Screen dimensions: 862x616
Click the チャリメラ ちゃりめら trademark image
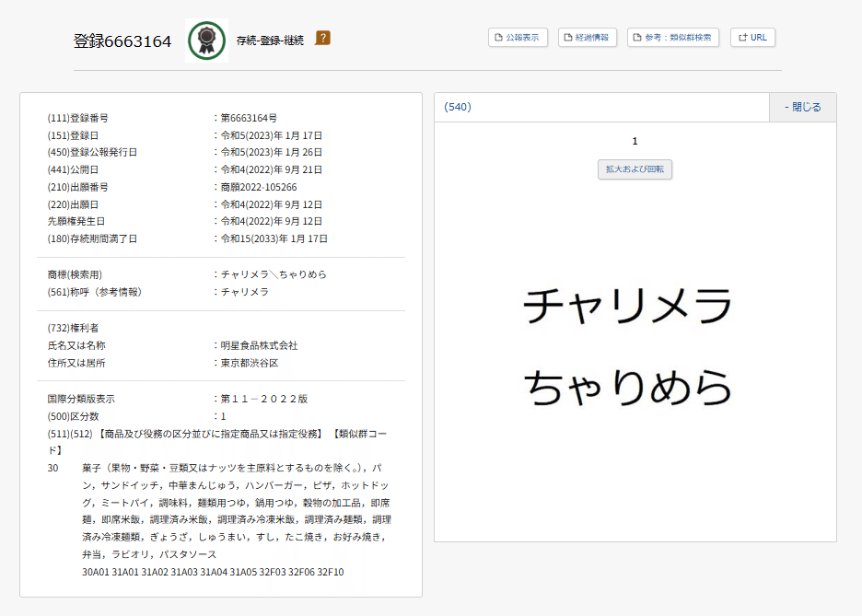coord(627,346)
